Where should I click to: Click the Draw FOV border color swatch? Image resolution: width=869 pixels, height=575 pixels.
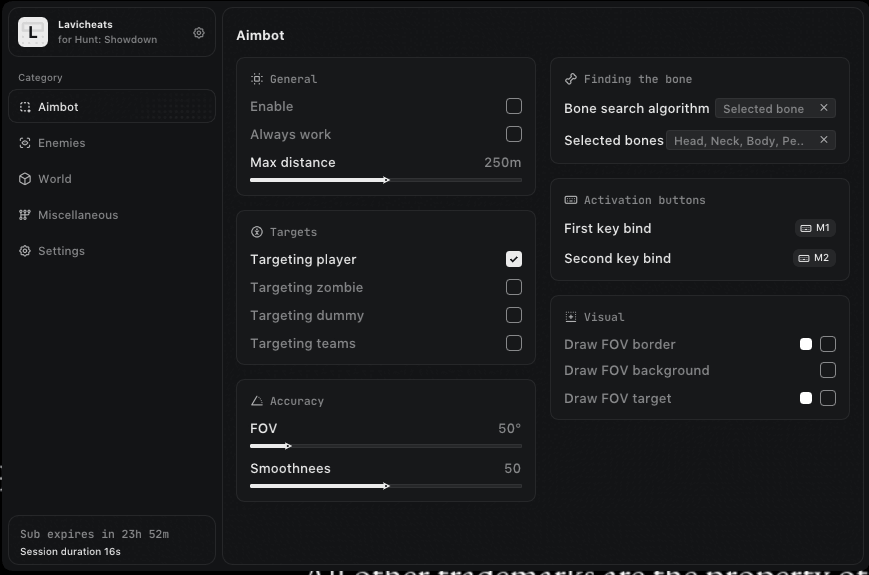tap(806, 344)
